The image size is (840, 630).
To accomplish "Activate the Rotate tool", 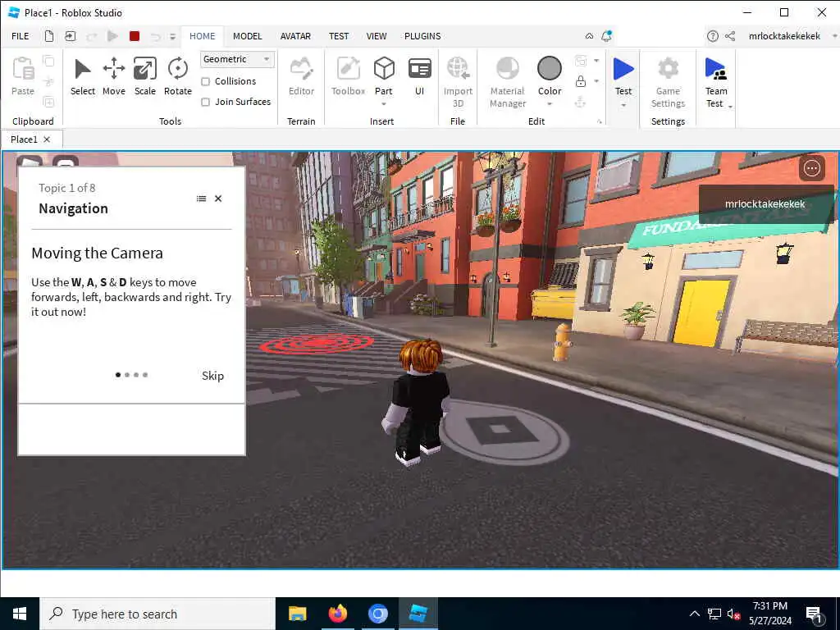I will [178, 69].
